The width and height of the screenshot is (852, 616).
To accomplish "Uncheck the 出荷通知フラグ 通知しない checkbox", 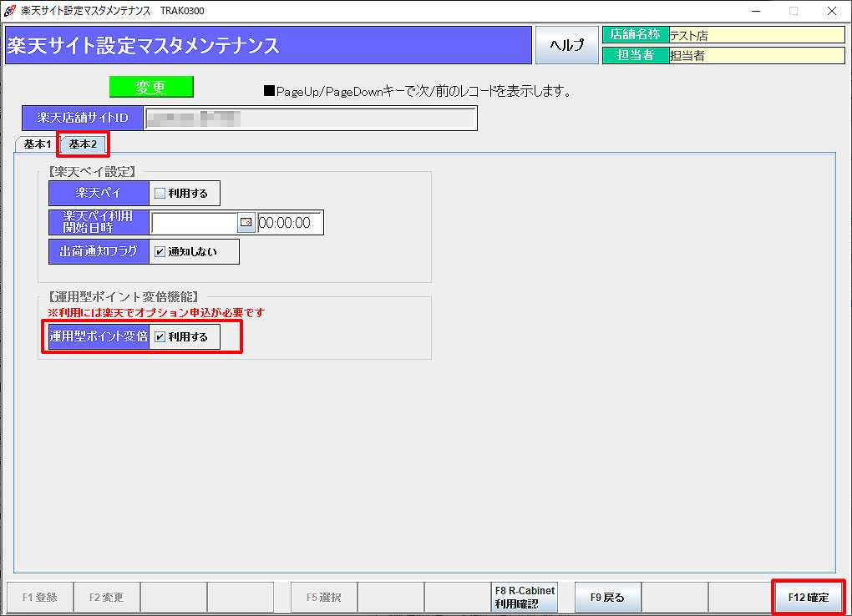I will 160,252.
